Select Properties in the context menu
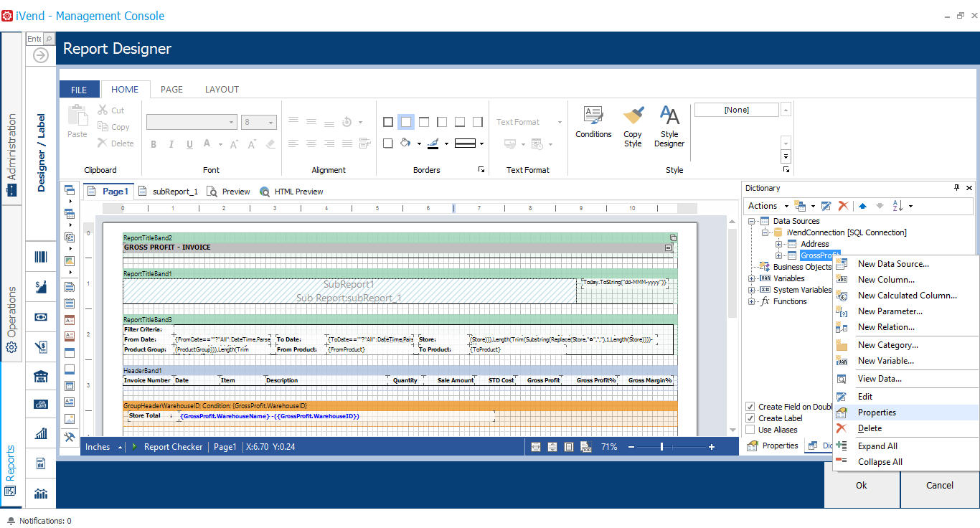 (x=907, y=412)
